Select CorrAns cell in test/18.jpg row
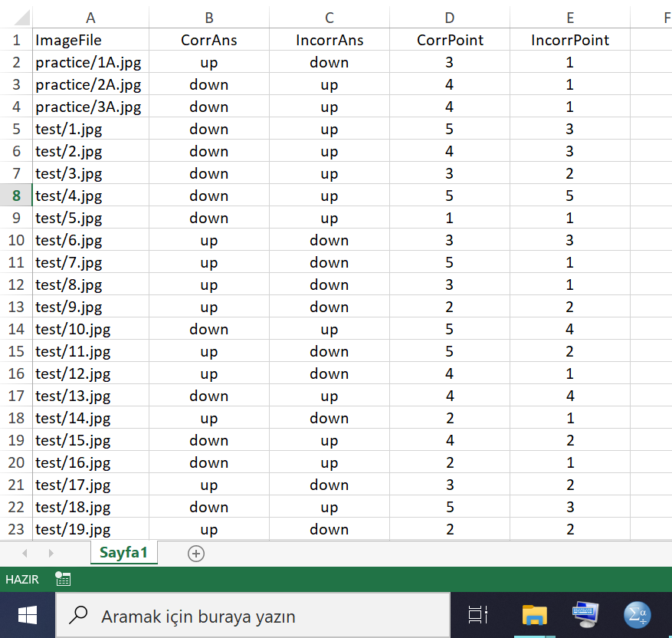The height and width of the screenshot is (638, 672). pos(209,507)
